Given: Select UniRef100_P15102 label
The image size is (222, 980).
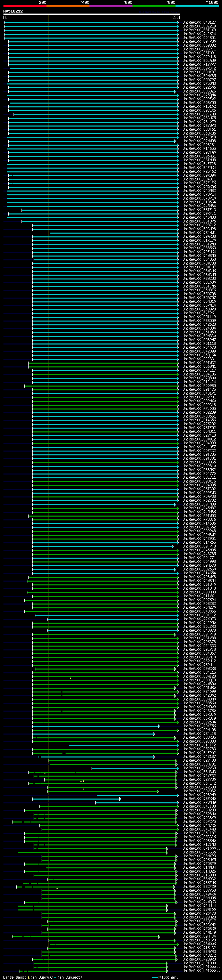Looking at the screenshot, I should pyautogui.click(x=199, y=106).
